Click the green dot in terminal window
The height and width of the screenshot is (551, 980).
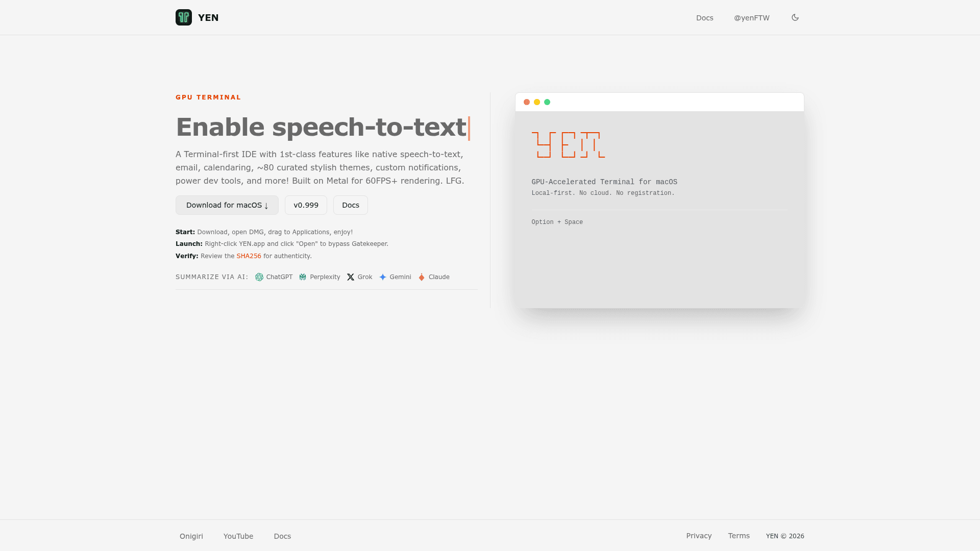[547, 102]
